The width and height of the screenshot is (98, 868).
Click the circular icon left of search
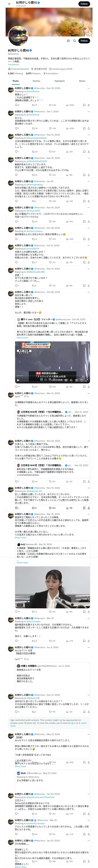[x=68, y=41]
